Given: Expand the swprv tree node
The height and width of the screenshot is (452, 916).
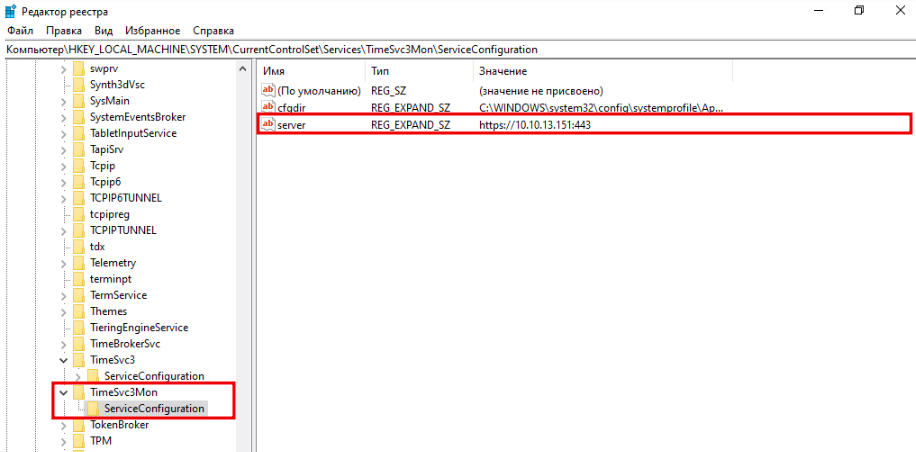Looking at the screenshot, I should 64,68.
